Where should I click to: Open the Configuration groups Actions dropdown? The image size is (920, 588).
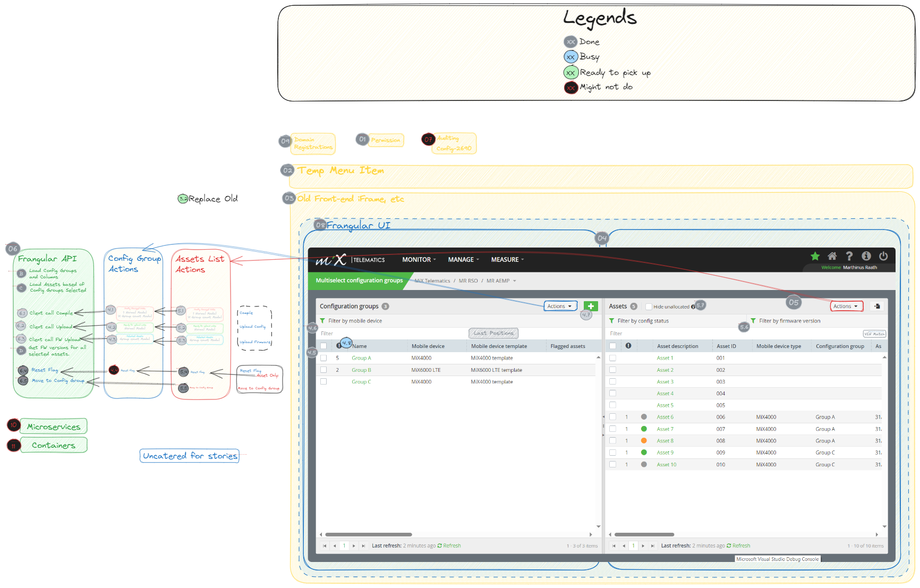pos(559,306)
